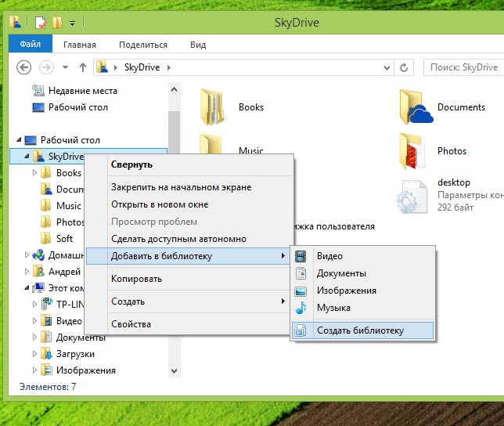Click the Music note icon in submenu
This screenshot has height=426, width=504.
pyautogui.click(x=301, y=308)
